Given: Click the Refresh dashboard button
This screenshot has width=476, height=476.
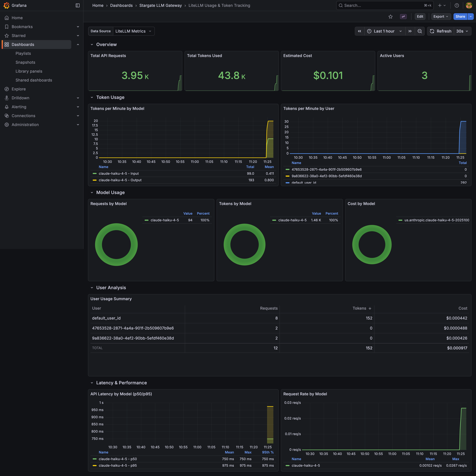Looking at the screenshot, I should point(441,31).
